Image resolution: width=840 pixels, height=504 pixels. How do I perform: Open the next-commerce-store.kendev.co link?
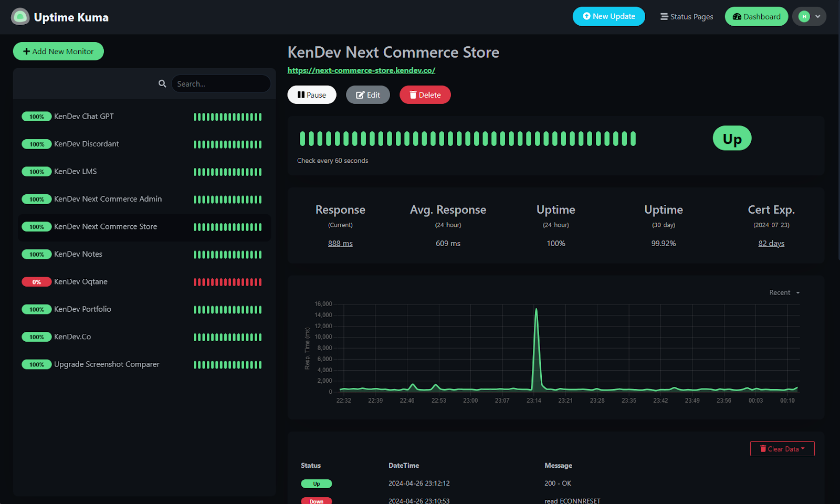[x=361, y=70]
